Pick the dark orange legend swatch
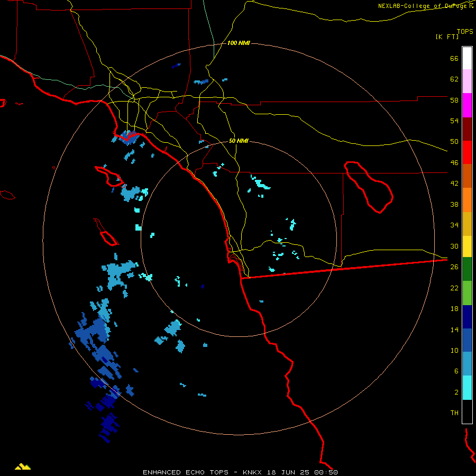The height and width of the screenshot is (476, 476). (467, 176)
